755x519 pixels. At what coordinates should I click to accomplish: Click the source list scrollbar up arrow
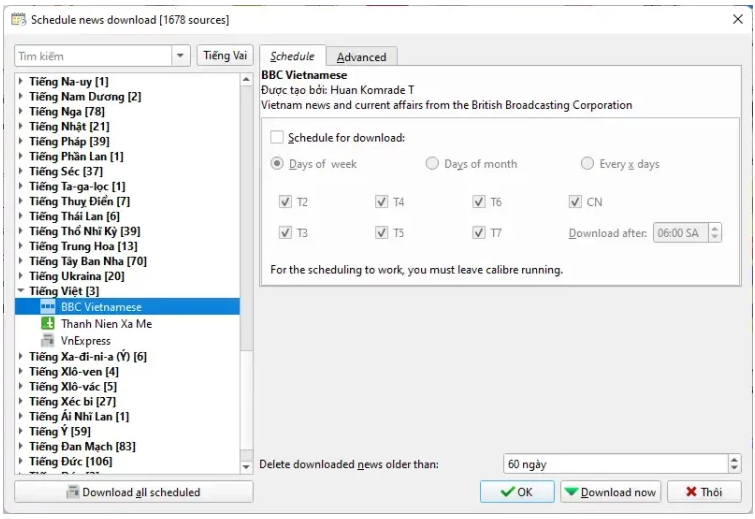(x=246, y=79)
